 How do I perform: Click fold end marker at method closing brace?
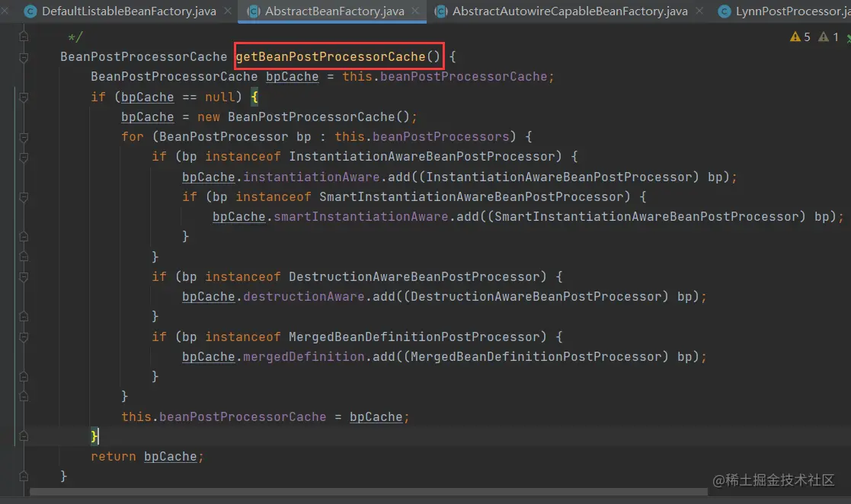pos(24,477)
